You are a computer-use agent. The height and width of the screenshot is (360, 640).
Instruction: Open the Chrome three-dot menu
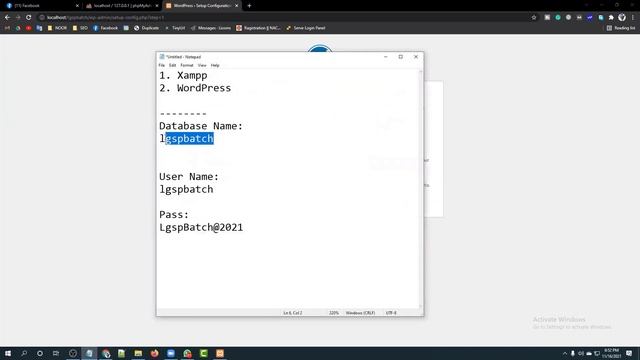(633, 18)
